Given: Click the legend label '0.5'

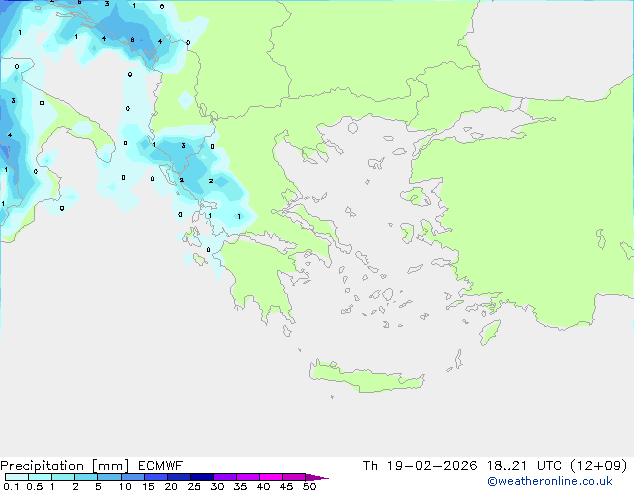Looking at the screenshot, I should coord(35,486).
